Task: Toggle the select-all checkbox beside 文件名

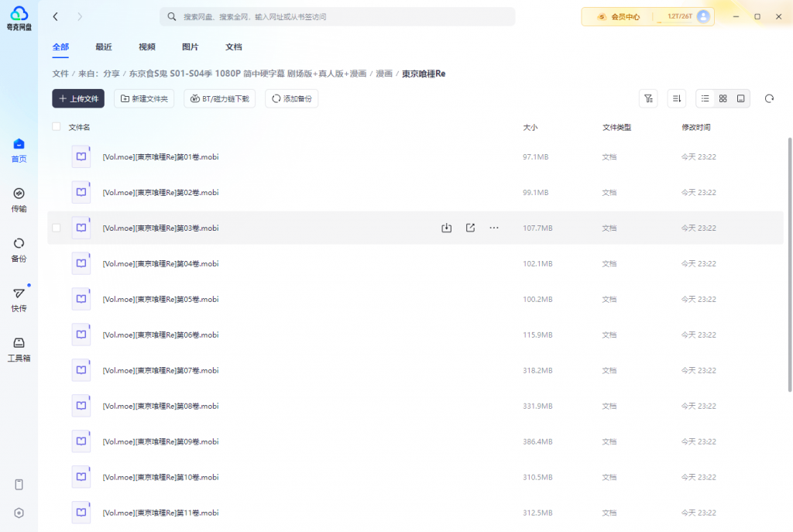Action: (x=56, y=126)
